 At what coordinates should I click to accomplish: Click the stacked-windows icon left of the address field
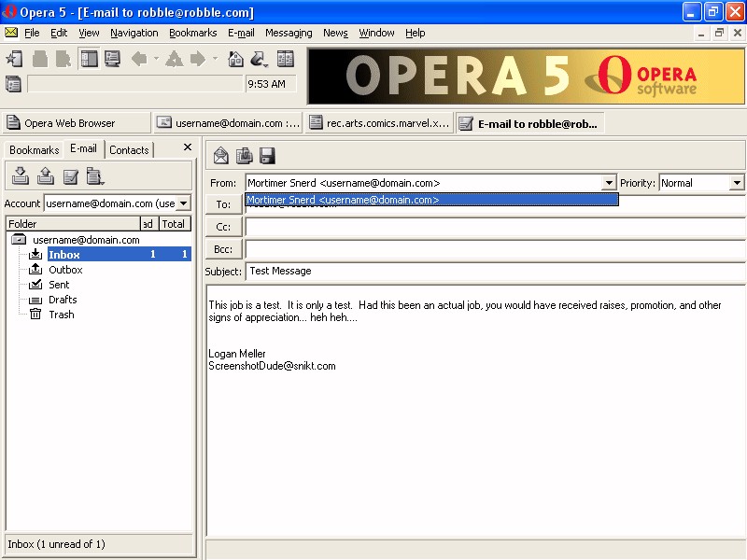13,84
